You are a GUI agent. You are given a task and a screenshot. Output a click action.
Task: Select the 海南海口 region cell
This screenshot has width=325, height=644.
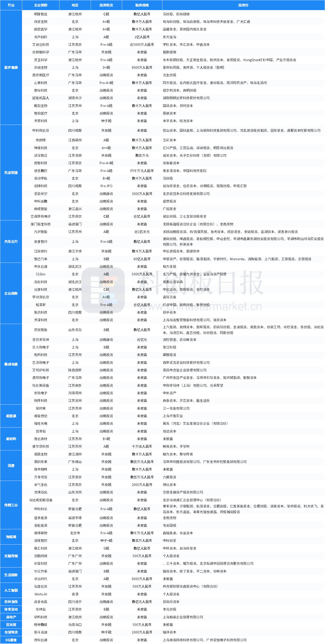tap(75, 625)
